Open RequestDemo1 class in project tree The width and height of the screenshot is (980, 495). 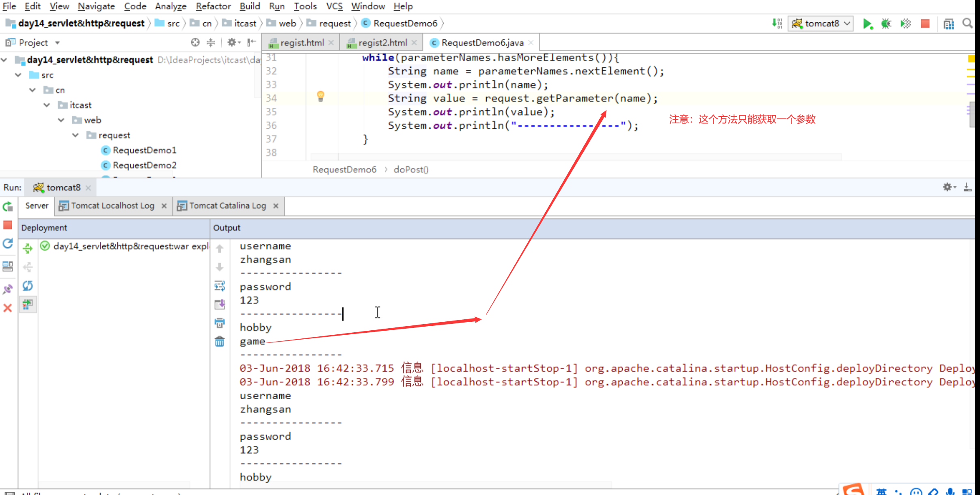pyautogui.click(x=144, y=150)
